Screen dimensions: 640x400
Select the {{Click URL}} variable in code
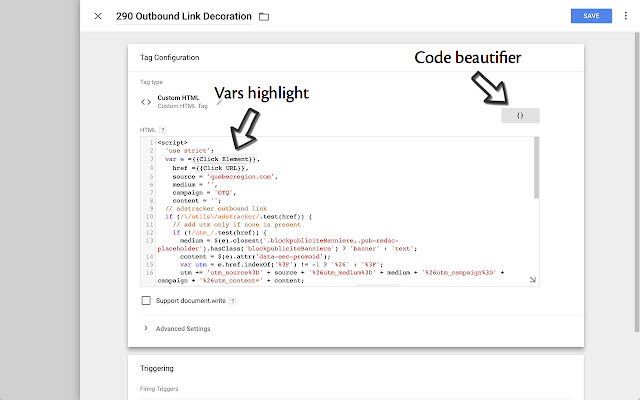click(220, 168)
